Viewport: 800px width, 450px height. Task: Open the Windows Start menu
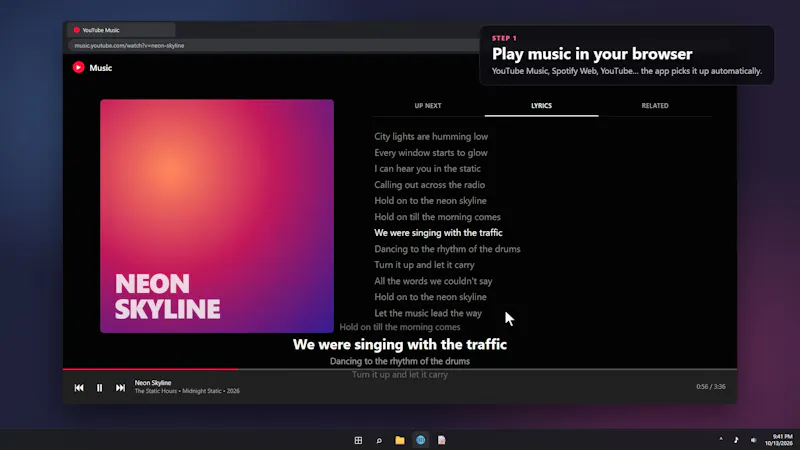pyautogui.click(x=358, y=440)
